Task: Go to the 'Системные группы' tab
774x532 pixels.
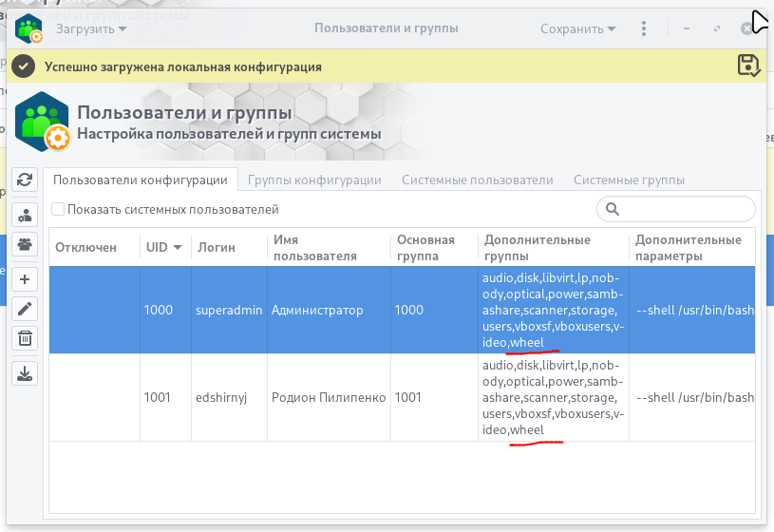Action: pos(629,180)
